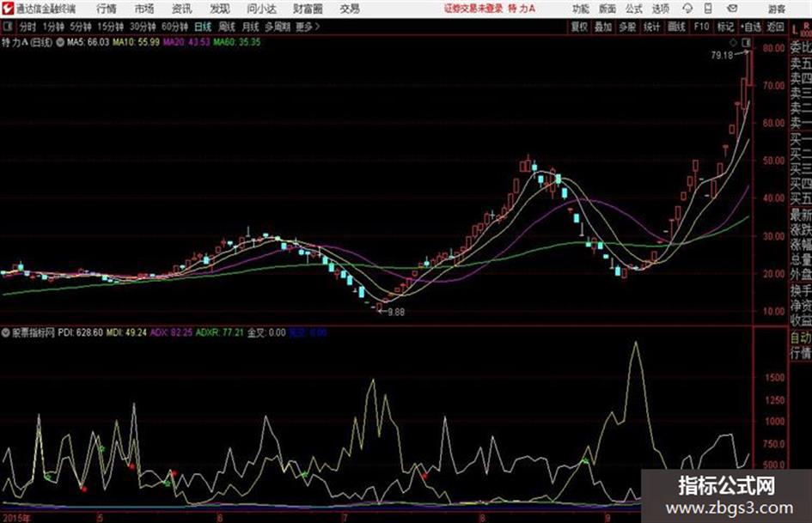Expand the 更多 periods chevron
This screenshot has width=812, height=523.
[308, 27]
